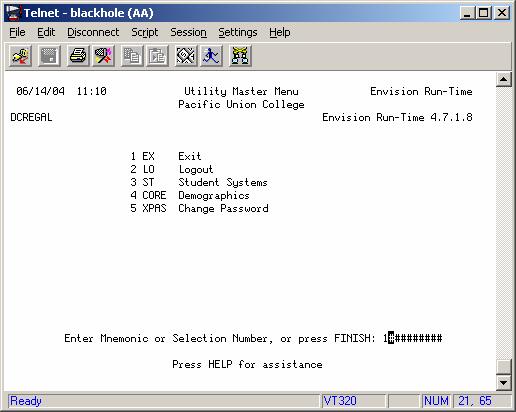Click the scrollbar down arrow
This screenshot has width=516, height=412.
pos(503,382)
